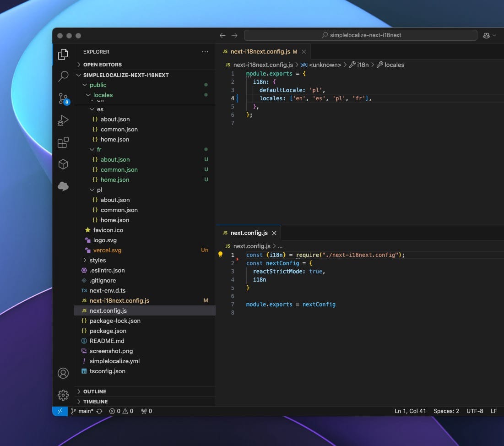The height and width of the screenshot is (446, 504).
Task: Click the main* branch button
Action: pyautogui.click(x=82, y=411)
